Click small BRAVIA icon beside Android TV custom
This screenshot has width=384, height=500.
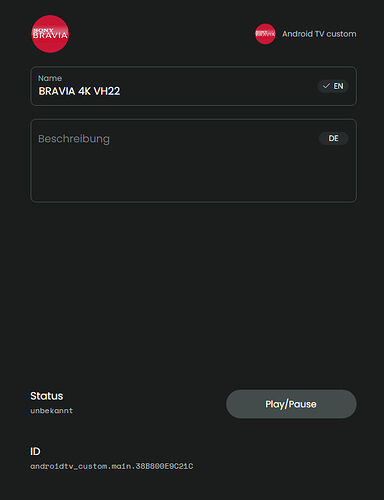[x=265, y=34]
